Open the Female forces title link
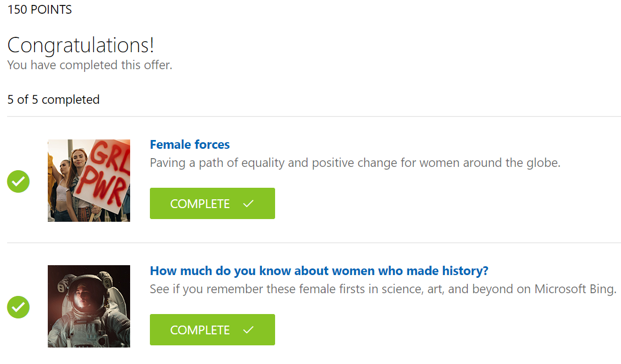Image resolution: width=621 pixels, height=364 pixels. [189, 144]
